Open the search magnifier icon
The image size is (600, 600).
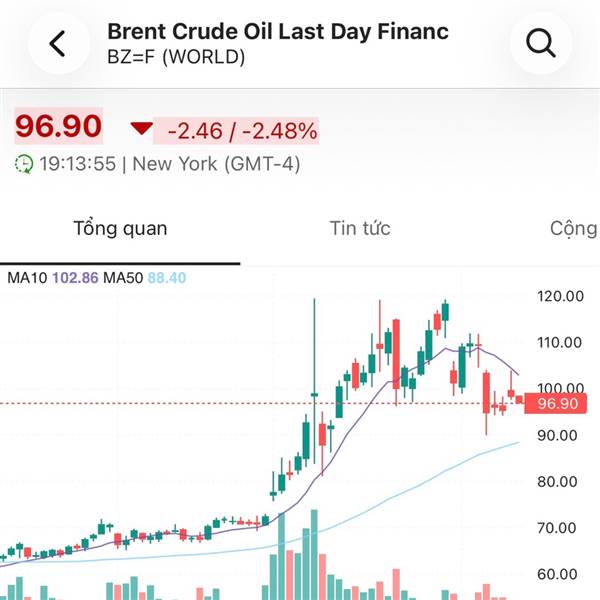[x=540, y=43]
